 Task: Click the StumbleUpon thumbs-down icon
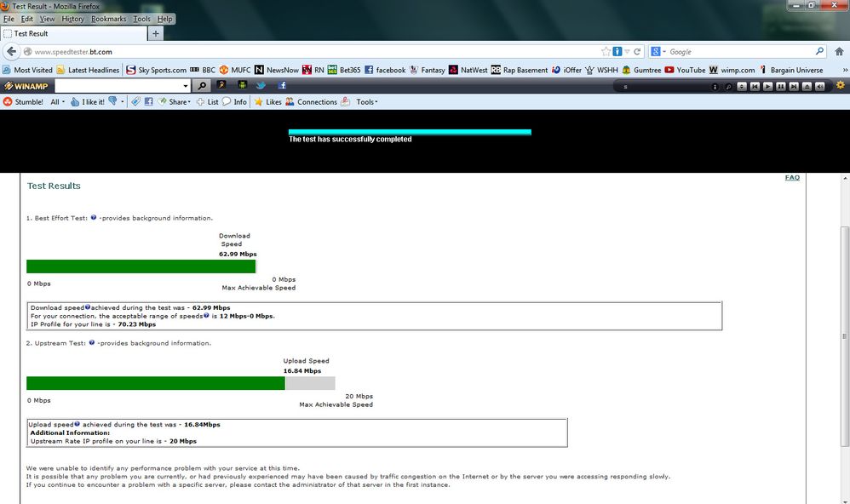pos(112,100)
